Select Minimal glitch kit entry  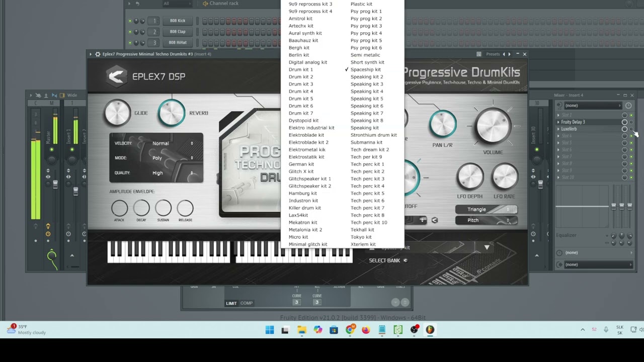(x=308, y=244)
